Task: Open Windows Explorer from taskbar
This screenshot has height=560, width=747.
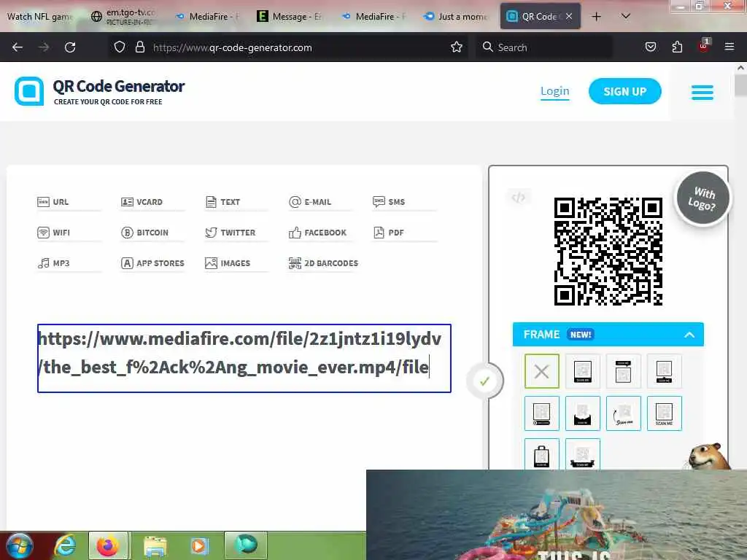Action: [155, 545]
